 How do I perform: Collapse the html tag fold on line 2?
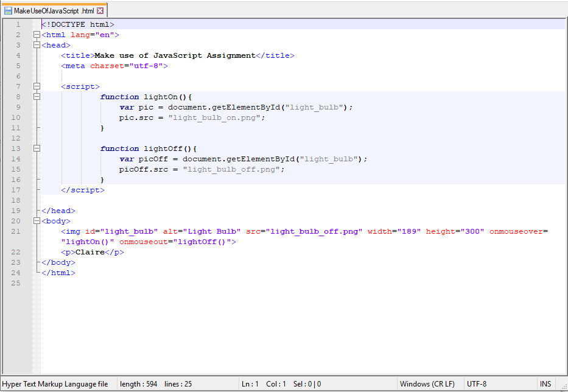[37, 35]
